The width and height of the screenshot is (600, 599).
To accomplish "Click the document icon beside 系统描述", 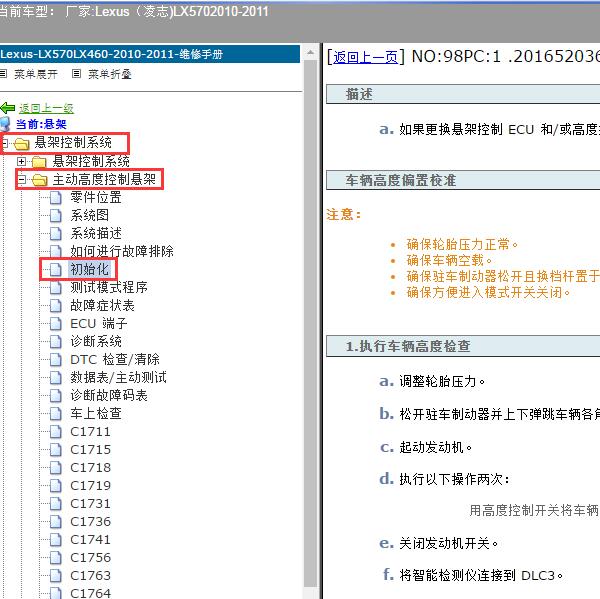I will pos(55,234).
